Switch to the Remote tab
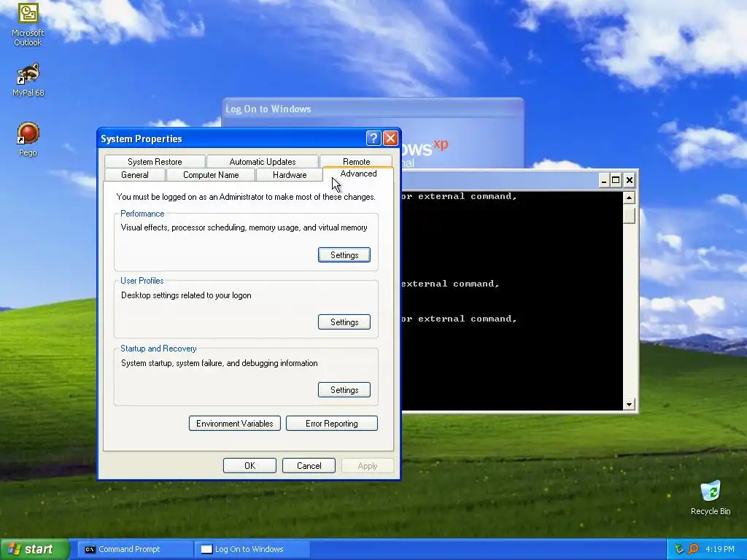Viewport: 747px width, 560px height. click(x=356, y=161)
